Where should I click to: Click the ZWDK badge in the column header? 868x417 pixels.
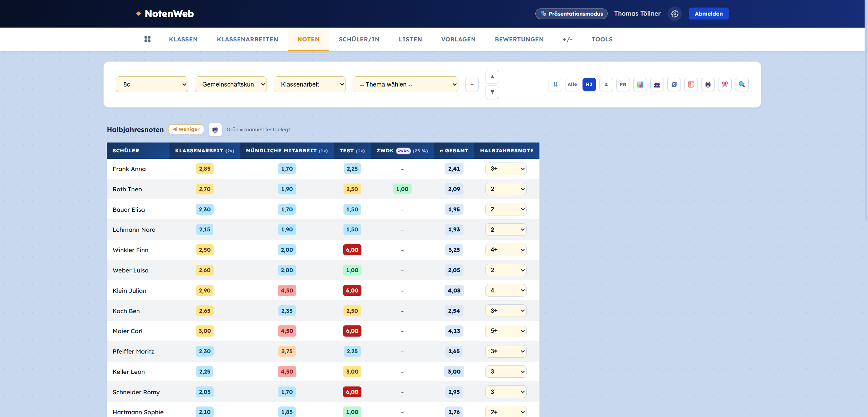pos(403,151)
